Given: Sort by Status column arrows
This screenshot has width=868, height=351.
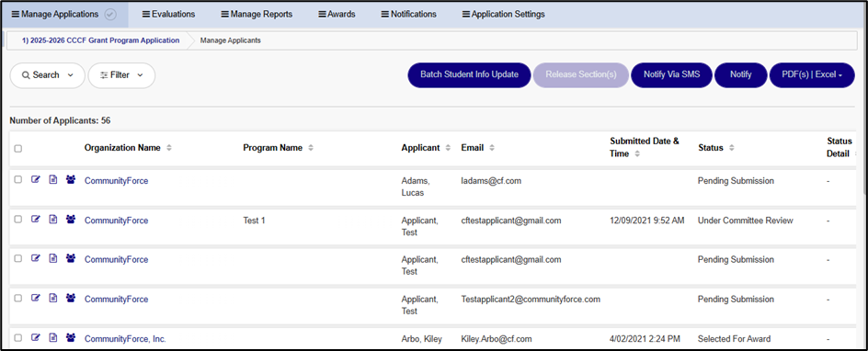Looking at the screenshot, I should pos(732,148).
